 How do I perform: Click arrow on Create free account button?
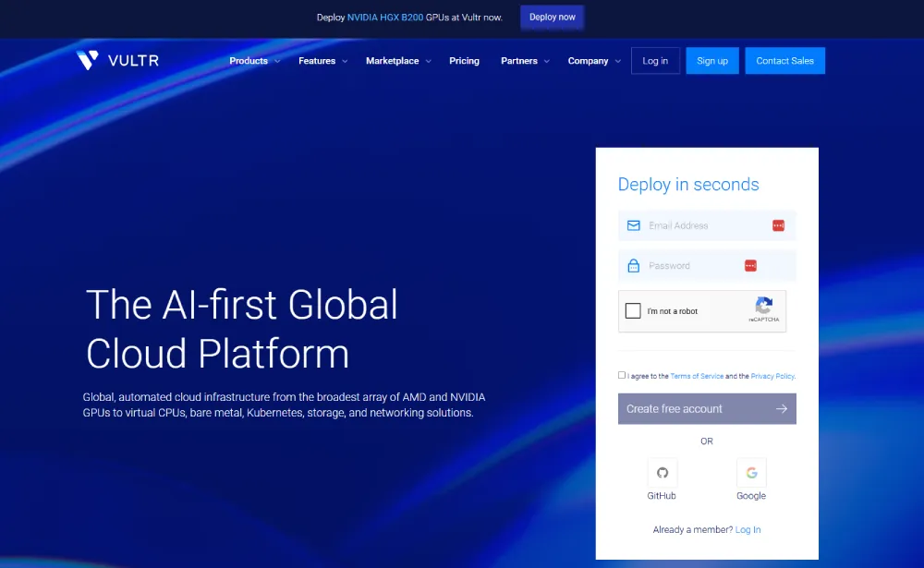(782, 409)
